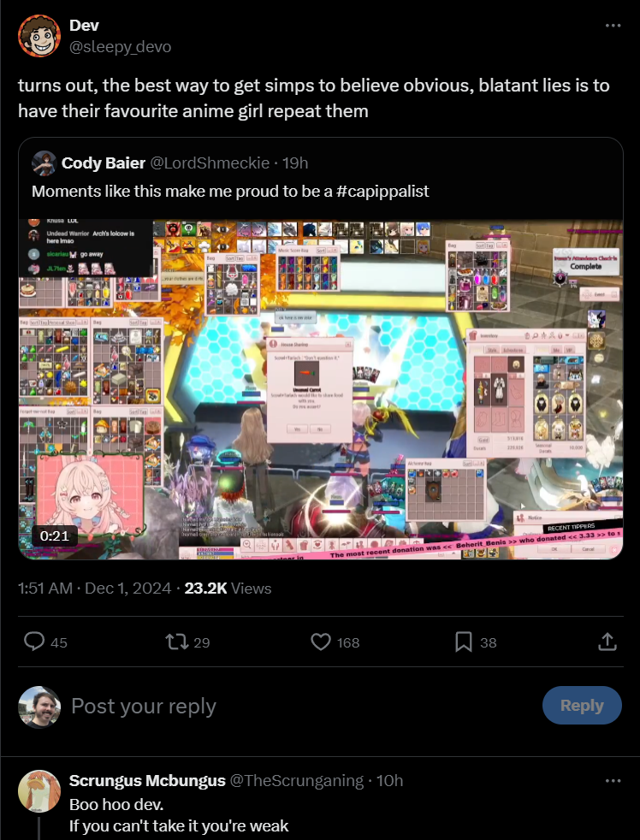Open the #capippalist hashtag

[x=382, y=192]
